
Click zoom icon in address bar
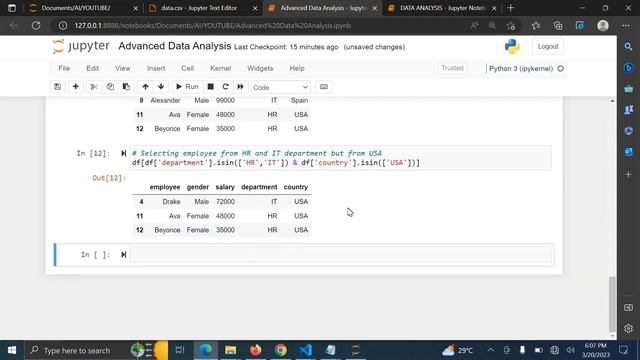[x=492, y=26]
